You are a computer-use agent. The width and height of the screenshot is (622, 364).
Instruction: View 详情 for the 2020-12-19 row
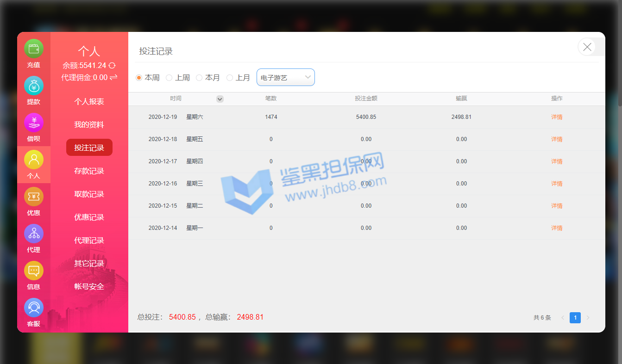tap(557, 117)
